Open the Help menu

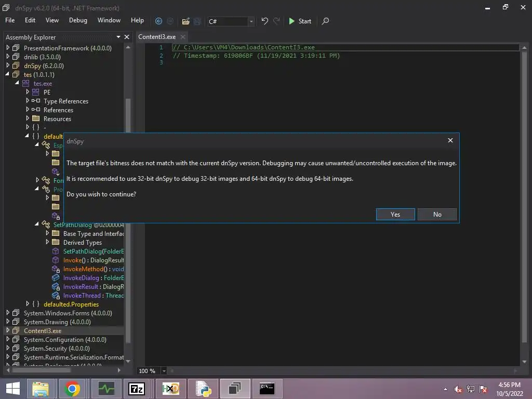tap(137, 20)
